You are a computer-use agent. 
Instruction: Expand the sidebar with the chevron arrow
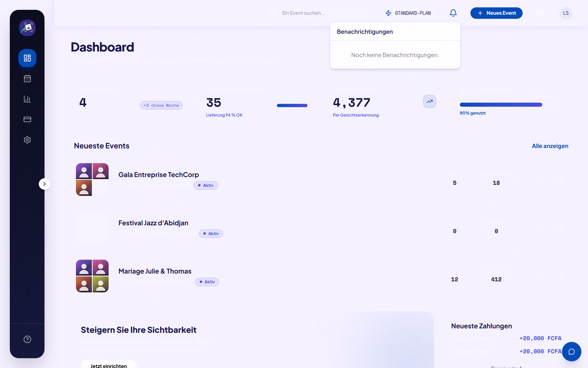(x=44, y=184)
